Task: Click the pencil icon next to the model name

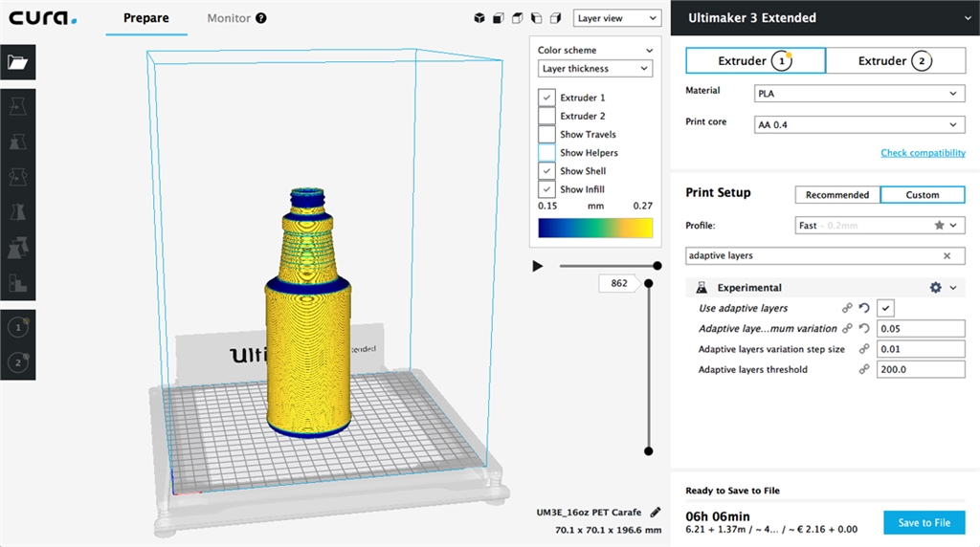Action: point(655,513)
